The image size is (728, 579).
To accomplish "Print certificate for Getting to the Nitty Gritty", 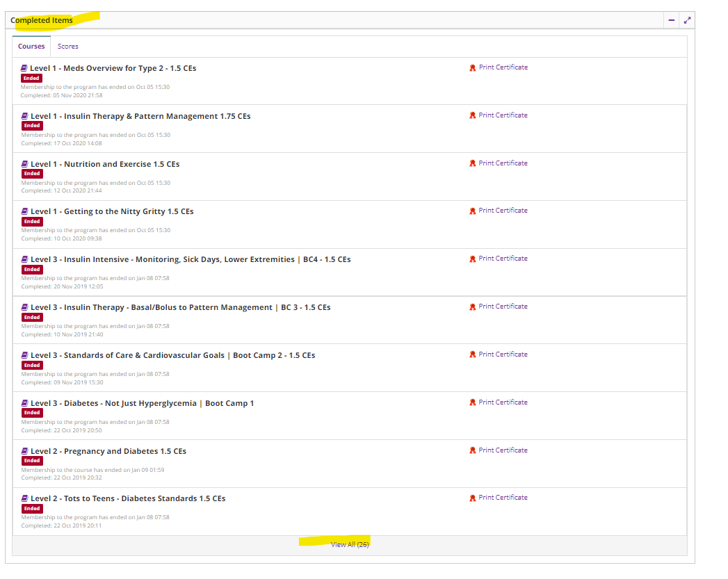I will pyautogui.click(x=503, y=211).
